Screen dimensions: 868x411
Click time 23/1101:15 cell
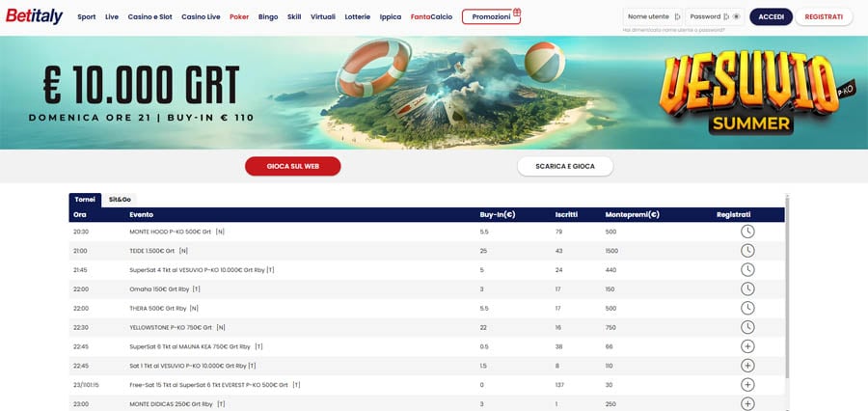(x=85, y=385)
